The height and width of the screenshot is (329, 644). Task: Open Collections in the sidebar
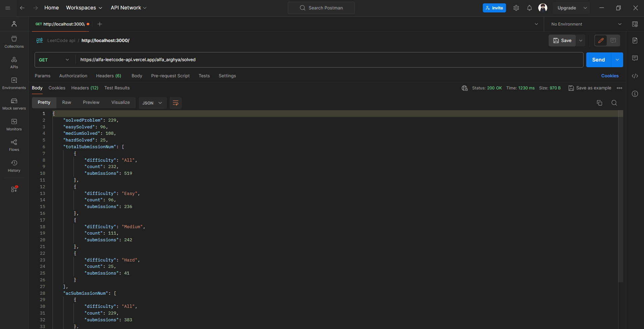(14, 42)
